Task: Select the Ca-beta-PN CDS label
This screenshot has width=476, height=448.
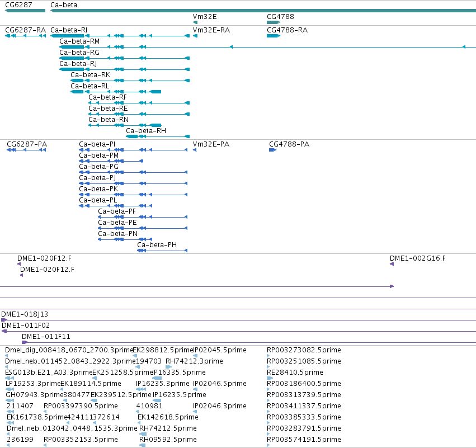Action: point(118,234)
